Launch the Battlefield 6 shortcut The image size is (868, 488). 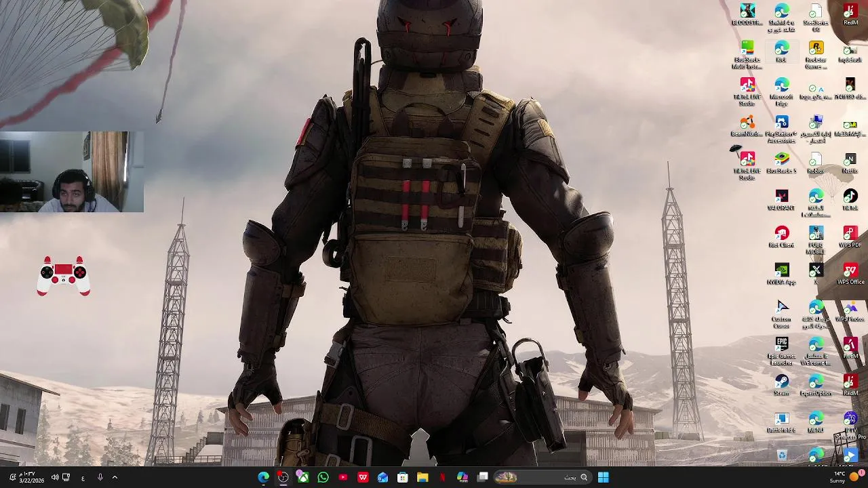(x=781, y=422)
